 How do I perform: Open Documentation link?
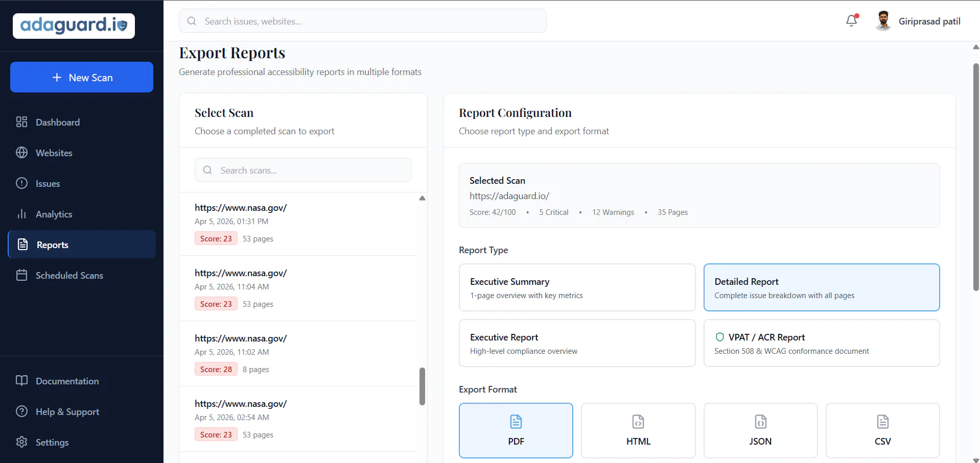(x=82, y=381)
